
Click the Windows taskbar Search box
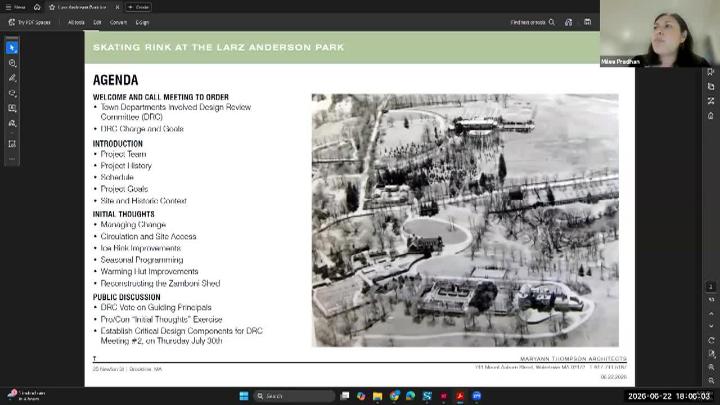pos(294,396)
